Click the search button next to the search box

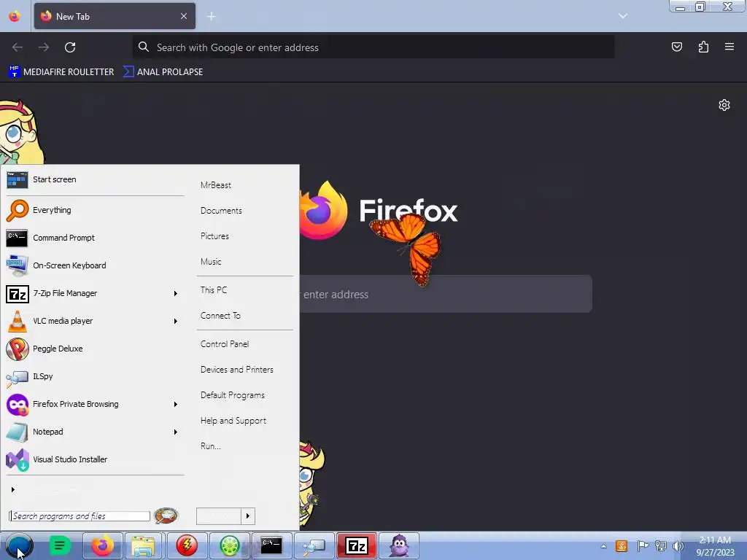(x=166, y=516)
